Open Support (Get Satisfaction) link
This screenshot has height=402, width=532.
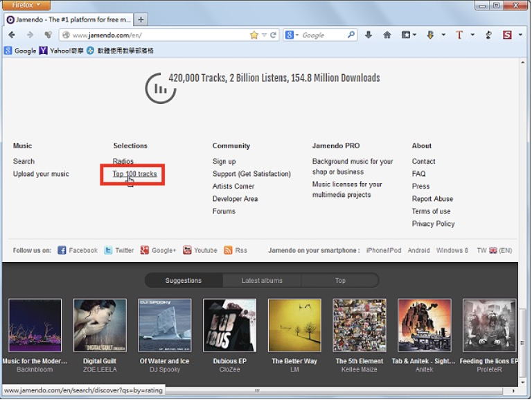coord(251,174)
